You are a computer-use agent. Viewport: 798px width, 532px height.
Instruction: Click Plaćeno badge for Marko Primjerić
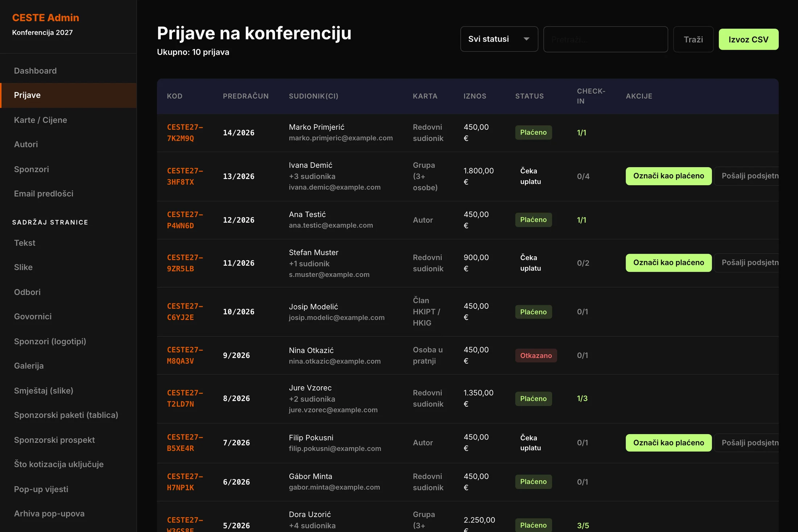pyautogui.click(x=533, y=133)
